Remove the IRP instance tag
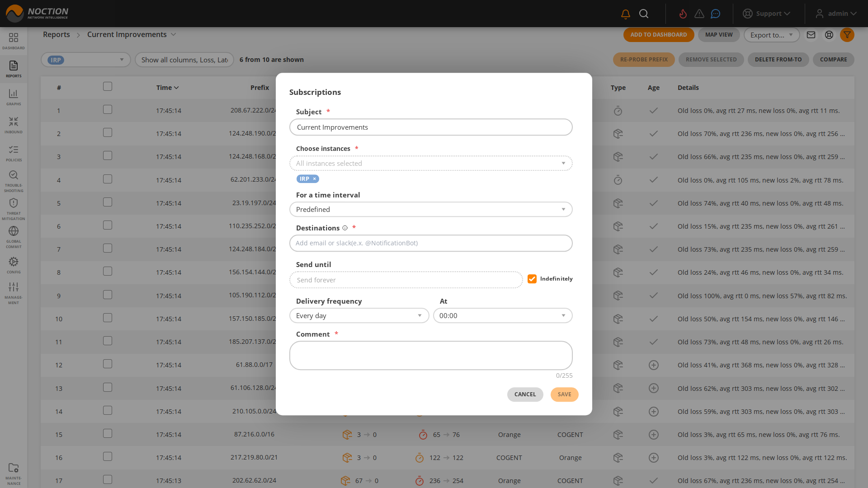Screen dimensions: 868x488 315,179
